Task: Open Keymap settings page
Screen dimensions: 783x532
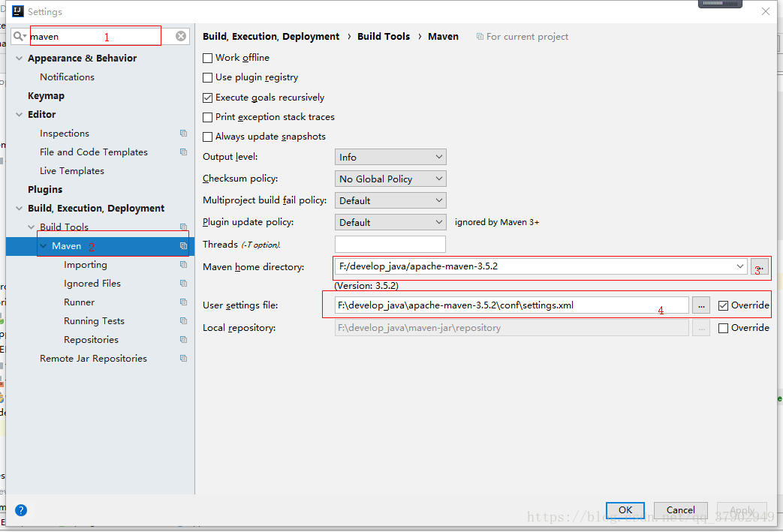Action: coord(46,95)
